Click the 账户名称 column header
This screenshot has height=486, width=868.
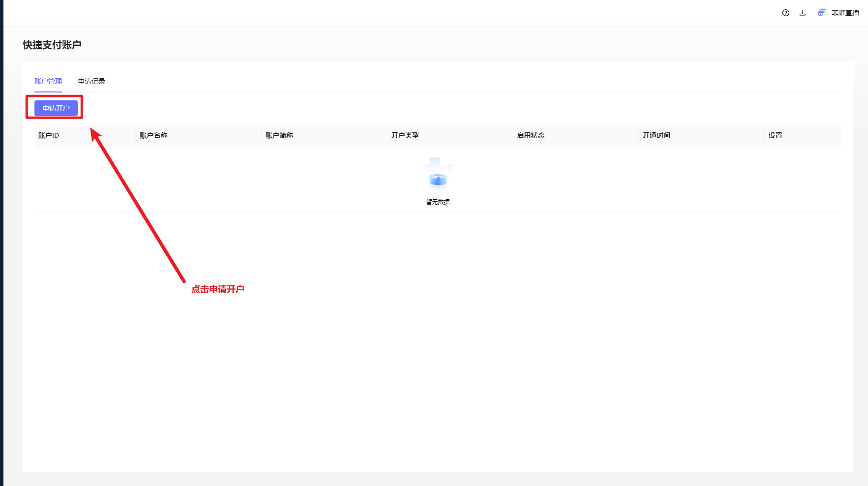[x=154, y=135]
